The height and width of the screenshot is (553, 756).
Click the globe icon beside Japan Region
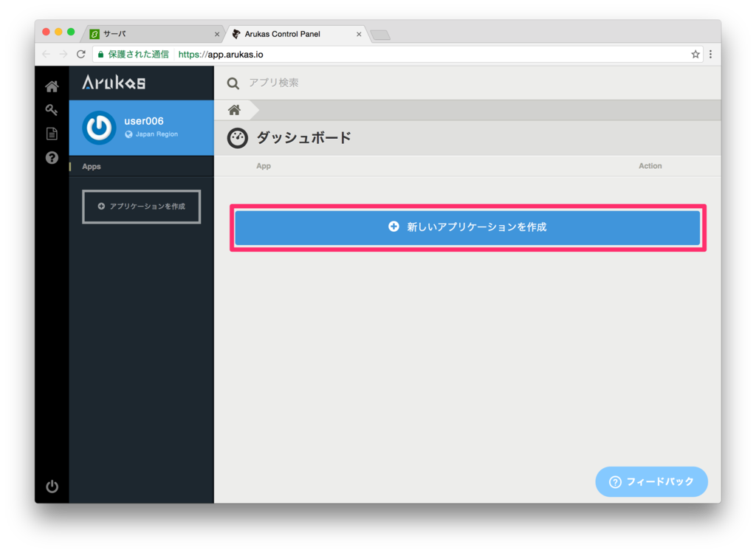point(128,134)
